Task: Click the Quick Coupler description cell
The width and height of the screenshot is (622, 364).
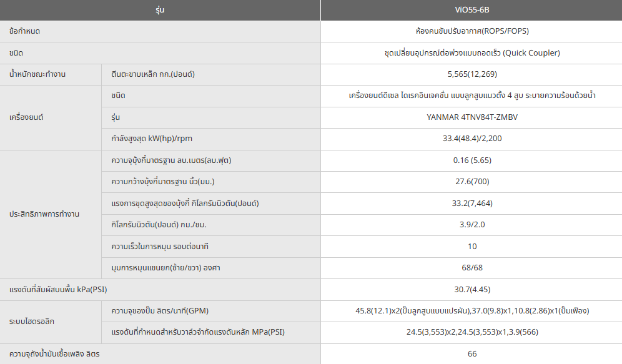Action: (x=471, y=53)
